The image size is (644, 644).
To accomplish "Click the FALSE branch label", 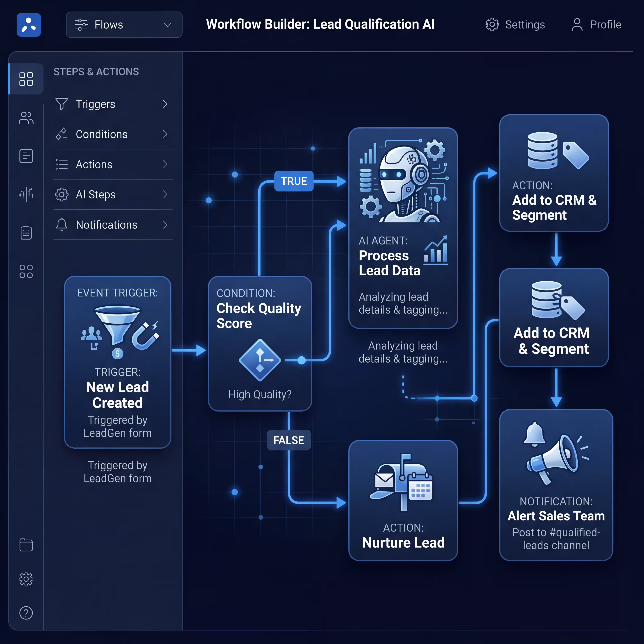I will (288, 440).
